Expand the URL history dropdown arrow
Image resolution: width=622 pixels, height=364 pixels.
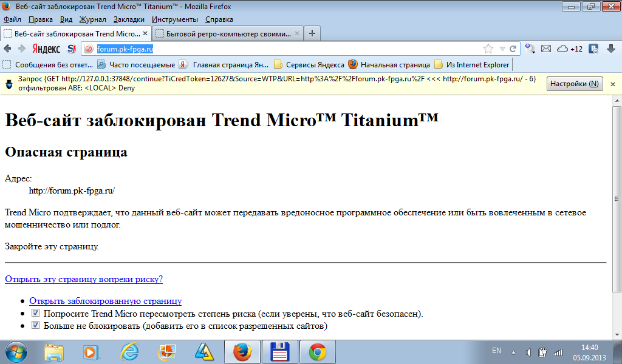click(502, 49)
